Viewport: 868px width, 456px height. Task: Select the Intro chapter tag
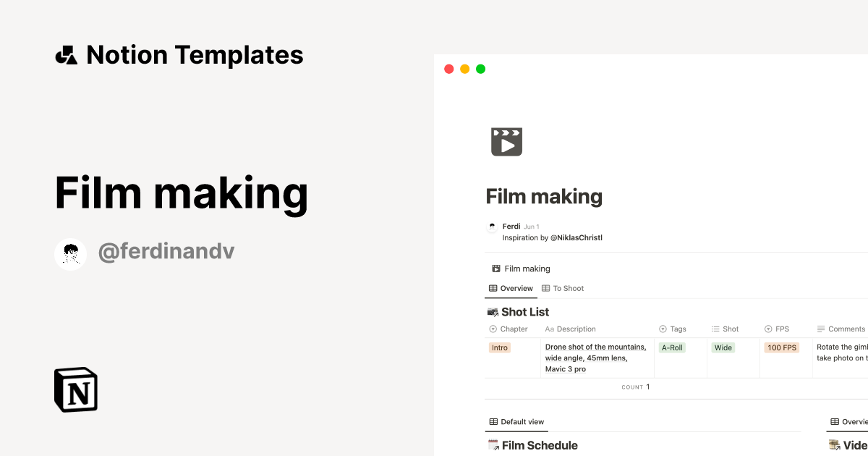[x=499, y=347]
